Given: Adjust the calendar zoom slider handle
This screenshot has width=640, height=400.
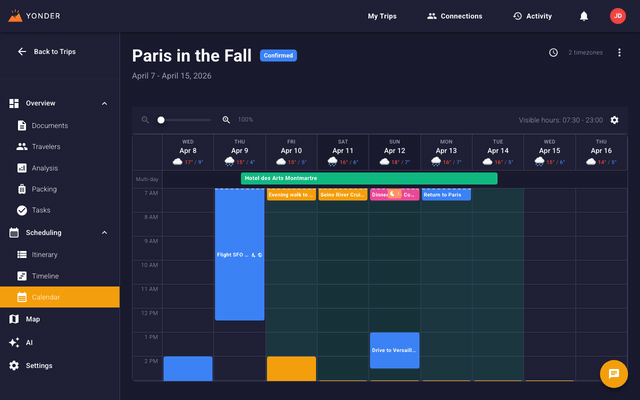Looking at the screenshot, I should (161, 120).
